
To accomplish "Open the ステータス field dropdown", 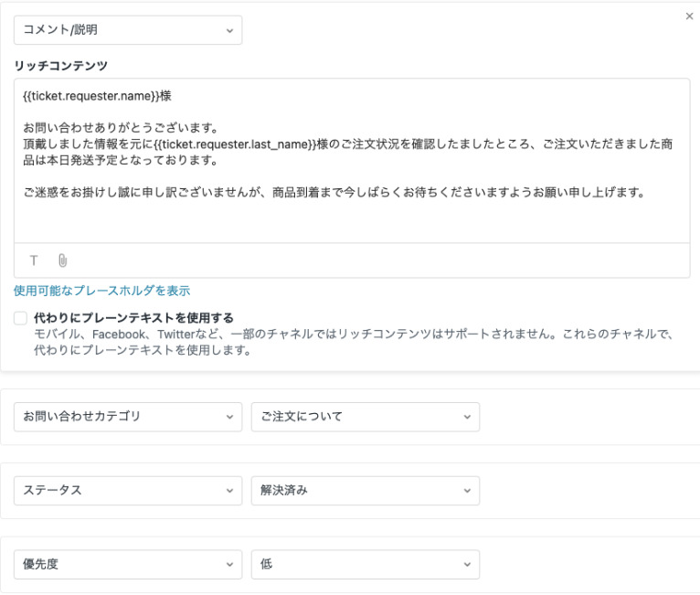I will [x=128, y=491].
